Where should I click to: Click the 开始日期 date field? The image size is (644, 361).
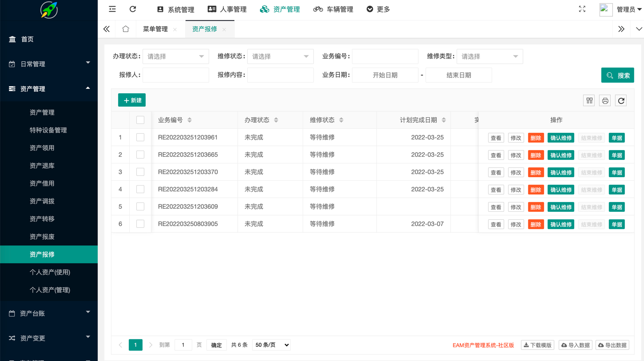click(385, 75)
